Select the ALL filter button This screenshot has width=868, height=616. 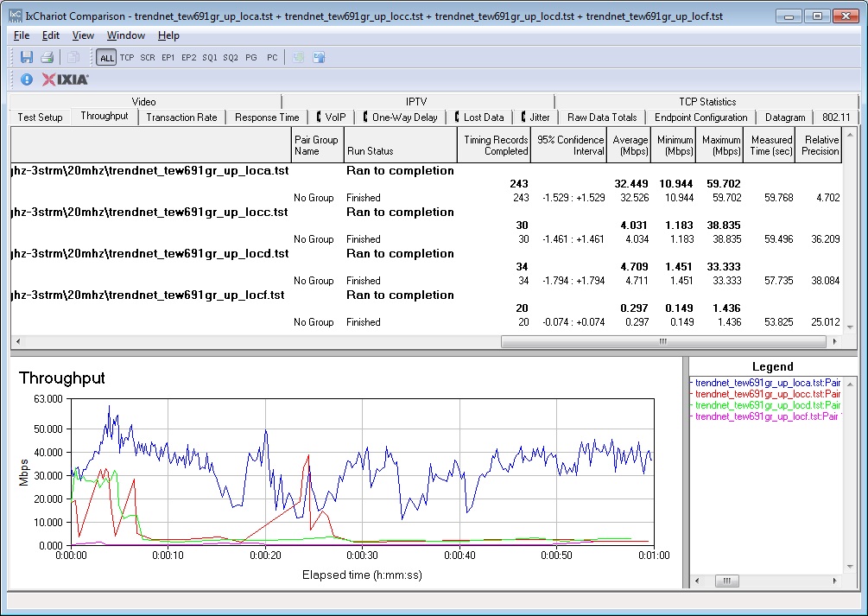pos(106,58)
